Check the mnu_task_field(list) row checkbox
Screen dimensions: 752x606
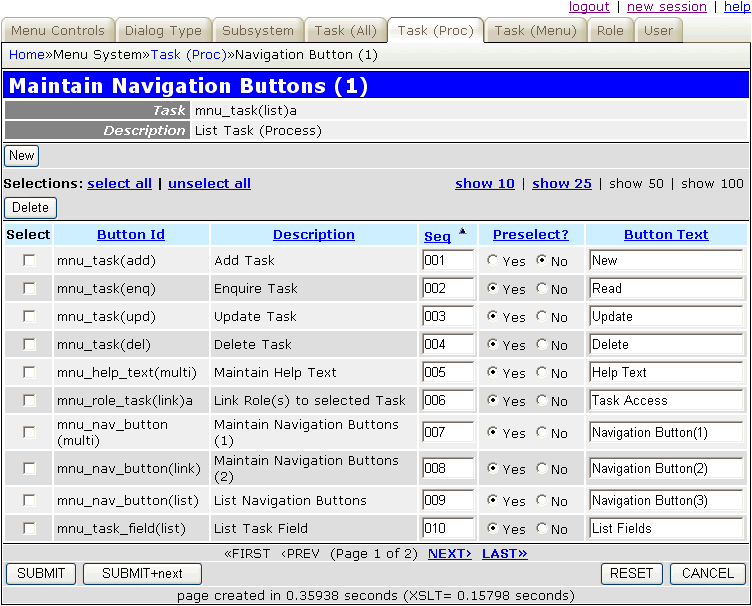(x=29, y=528)
